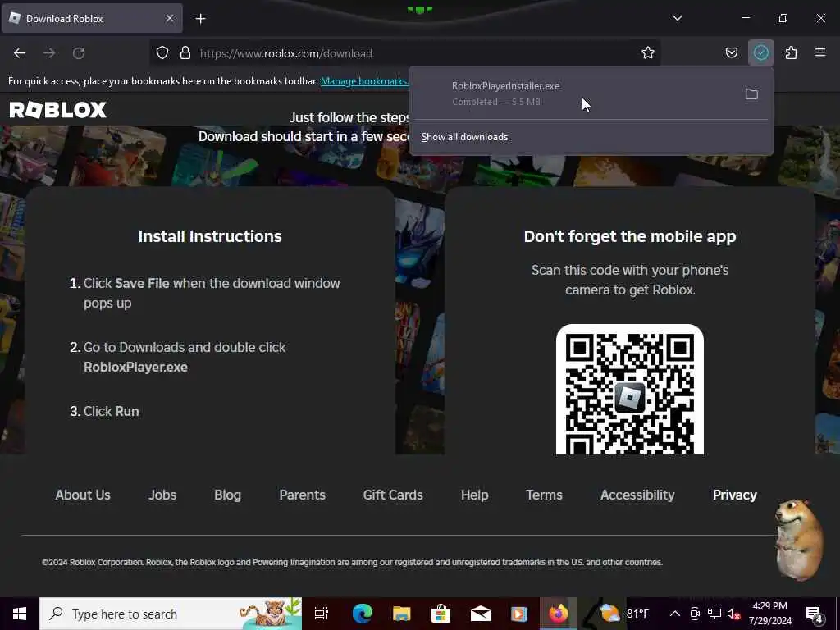Click the Roblox logo

58,110
